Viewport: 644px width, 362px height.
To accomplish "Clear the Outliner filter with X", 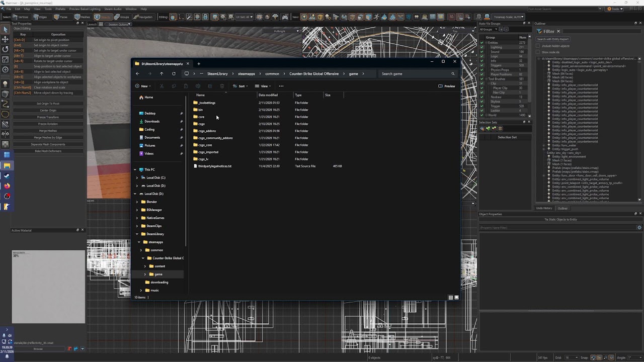I will coord(558,31).
